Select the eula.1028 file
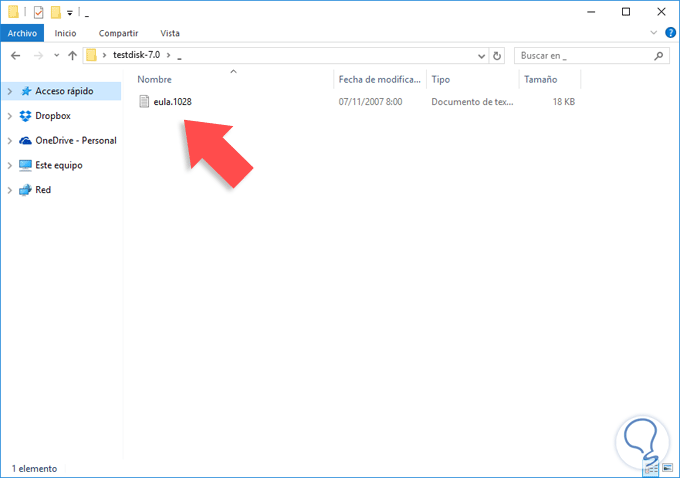 173,102
